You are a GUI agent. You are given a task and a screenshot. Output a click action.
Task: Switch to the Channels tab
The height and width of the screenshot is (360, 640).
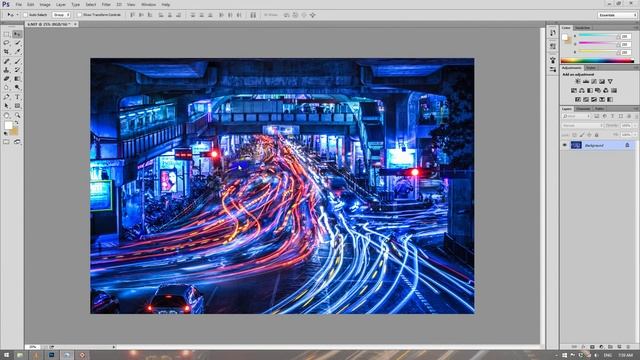583,109
